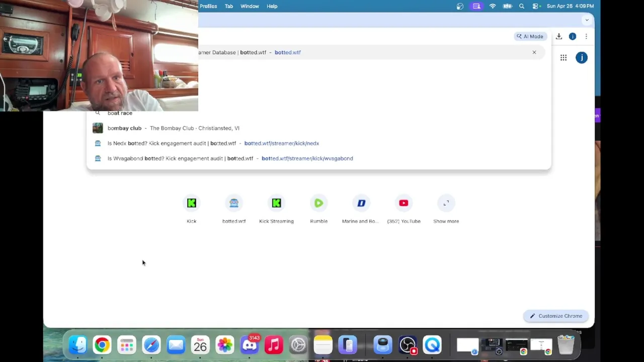Select the 'bombay club' suggestion

[x=318, y=128]
